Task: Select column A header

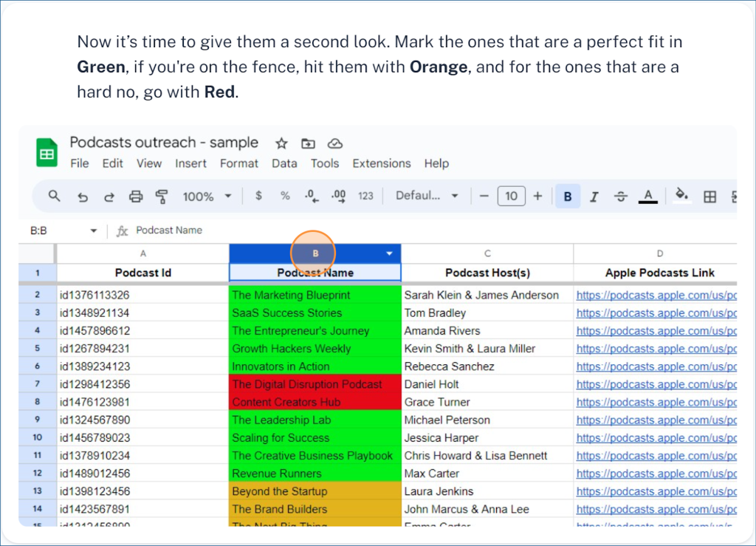Action: click(x=143, y=253)
